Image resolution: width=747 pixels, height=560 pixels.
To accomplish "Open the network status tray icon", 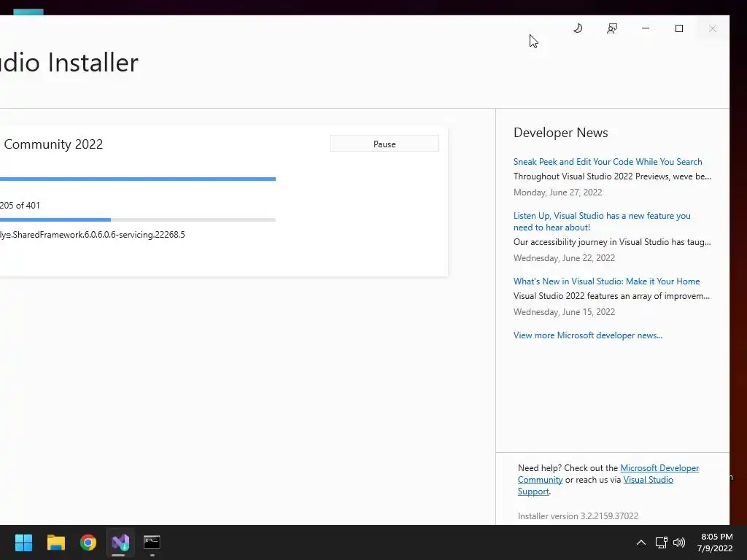I will 661,542.
